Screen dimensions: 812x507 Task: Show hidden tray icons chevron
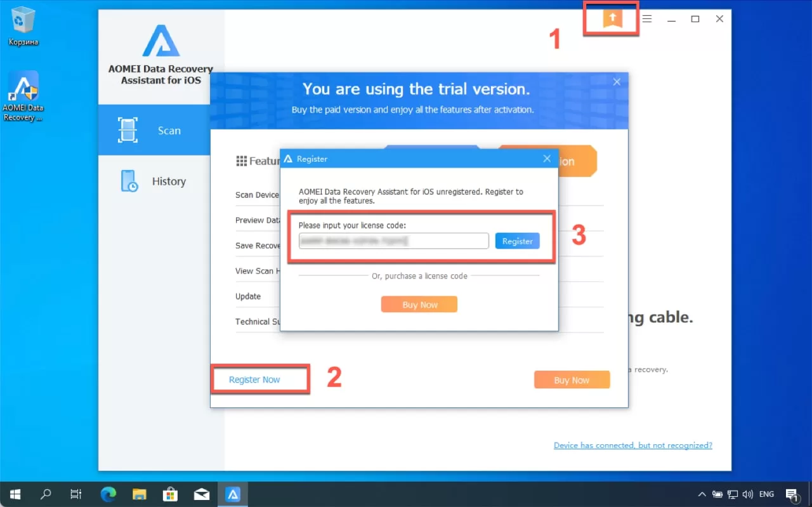[702, 494]
